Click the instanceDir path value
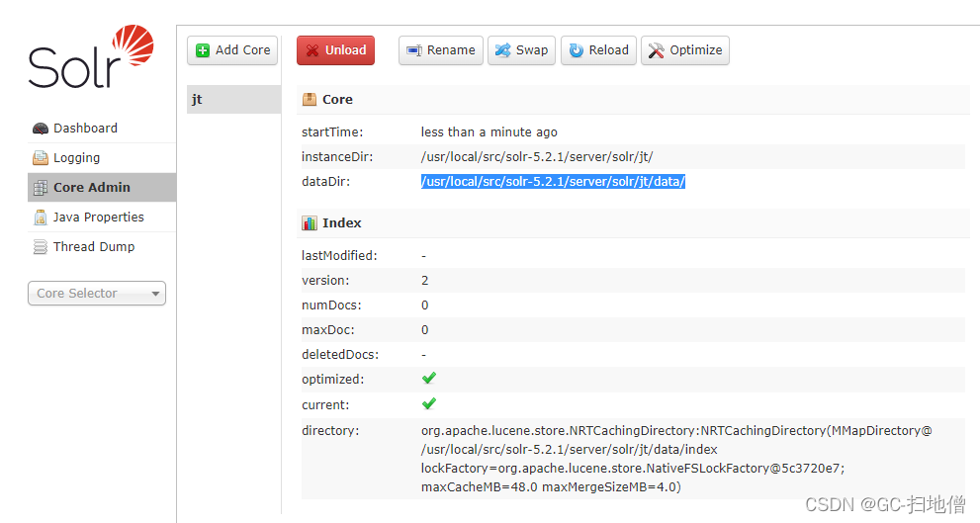The width and height of the screenshot is (980, 523). coord(537,157)
